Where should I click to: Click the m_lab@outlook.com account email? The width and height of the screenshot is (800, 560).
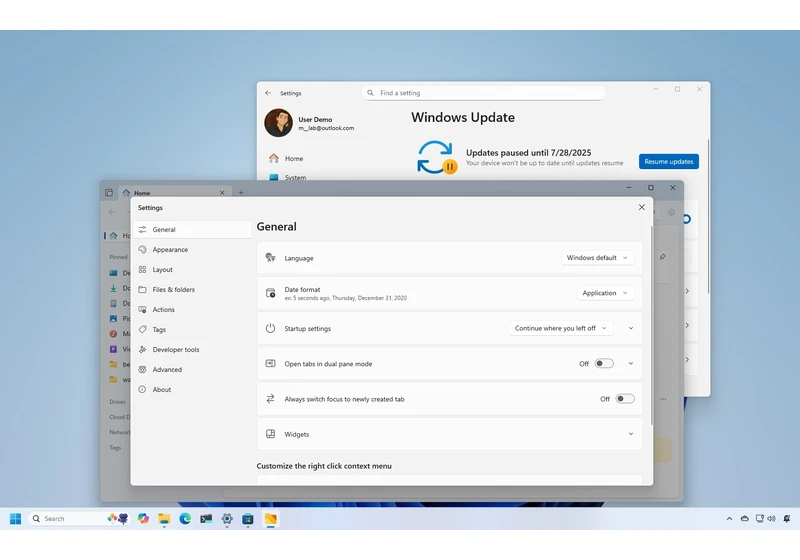tap(326, 128)
